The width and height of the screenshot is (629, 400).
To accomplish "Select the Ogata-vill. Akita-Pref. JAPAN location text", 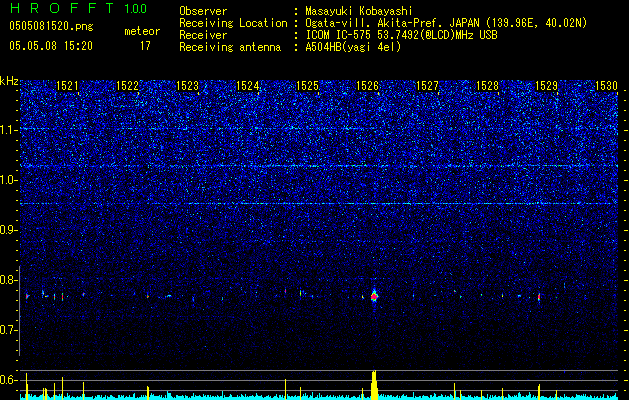I will pyautogui.click(x=446, y=23).
